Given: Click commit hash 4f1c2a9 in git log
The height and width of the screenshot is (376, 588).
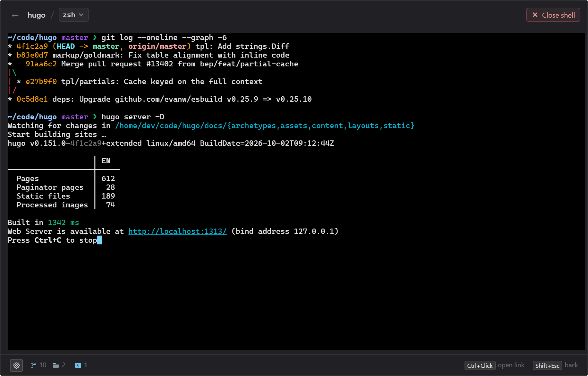Looking at the screenshot, I should pyautogui.click(x=32, y=46).
